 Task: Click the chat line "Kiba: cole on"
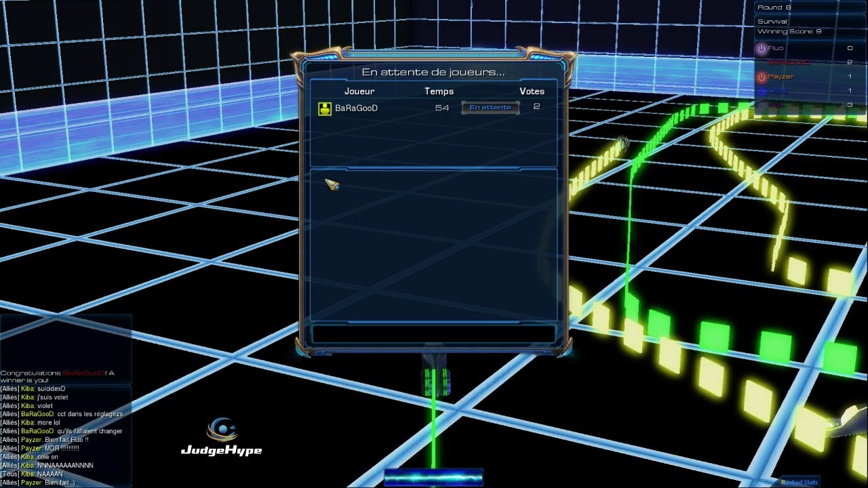pyautogui.click(x=30, y=457)
